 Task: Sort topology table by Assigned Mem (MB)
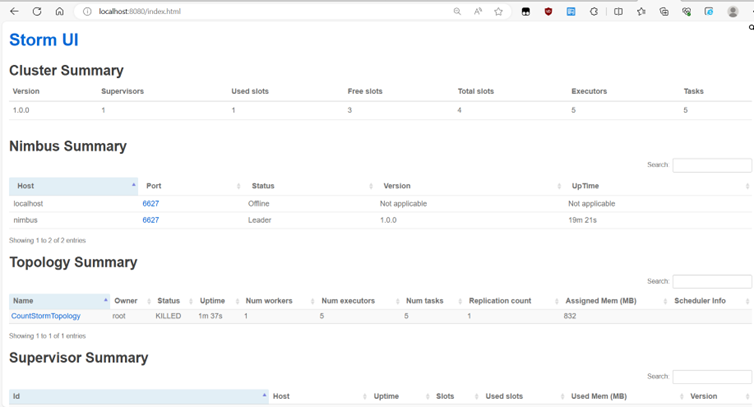pos(616,301)
